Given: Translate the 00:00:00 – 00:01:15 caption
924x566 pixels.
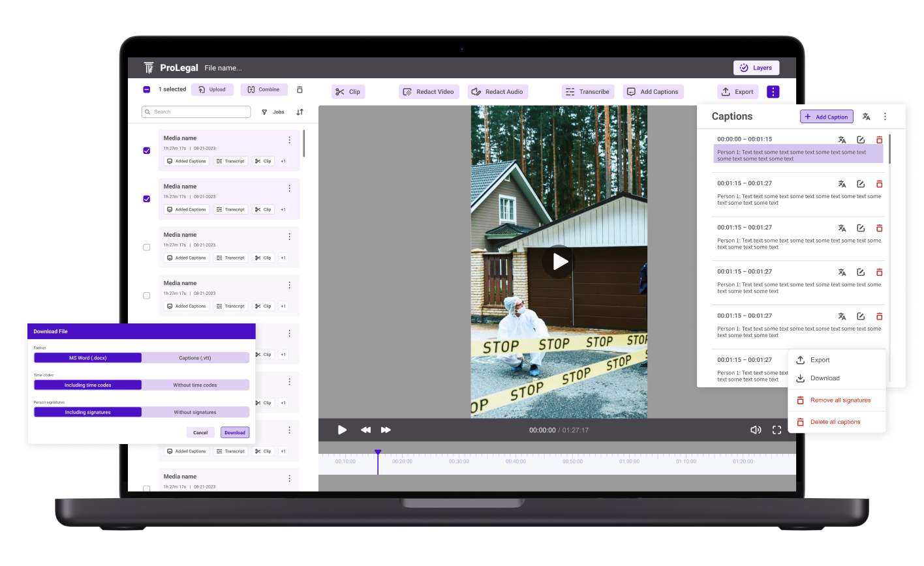Looking at the screenshot, I should tap(842, 140).
